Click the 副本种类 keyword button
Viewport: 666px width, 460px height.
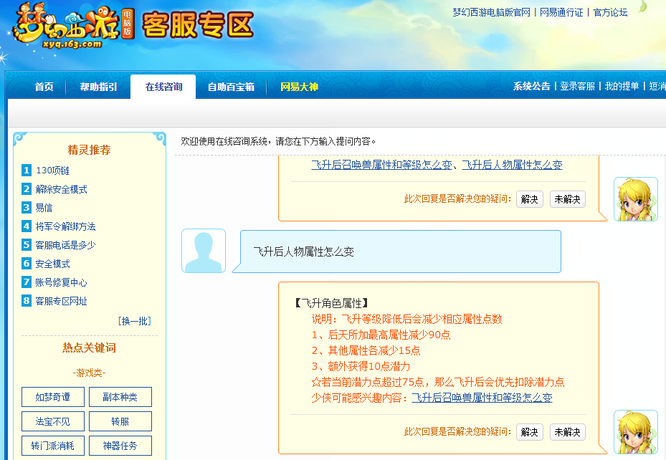coord(120,397)
